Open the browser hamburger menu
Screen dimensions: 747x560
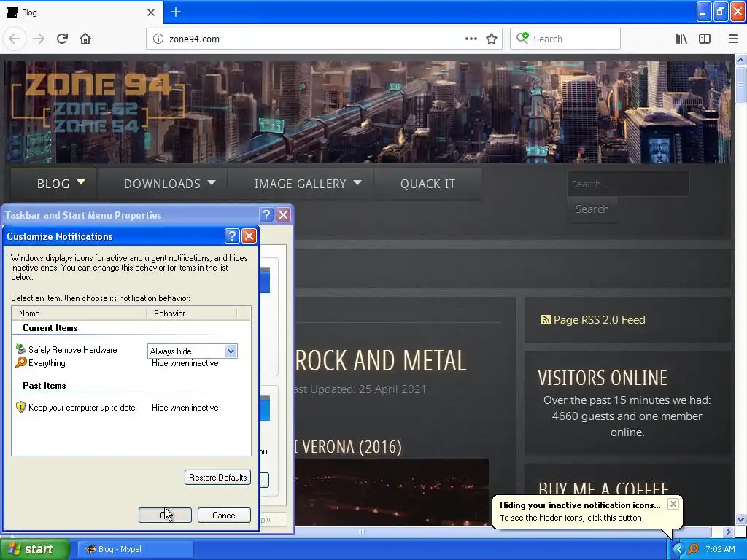tap(733, 39)
